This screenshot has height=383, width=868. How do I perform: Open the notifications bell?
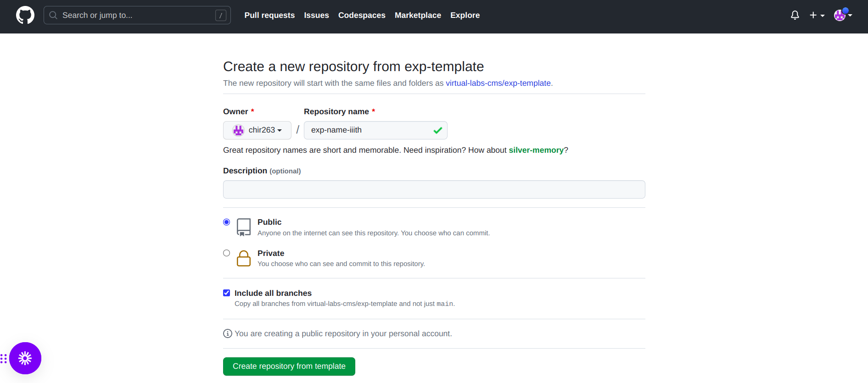(795, 15)
